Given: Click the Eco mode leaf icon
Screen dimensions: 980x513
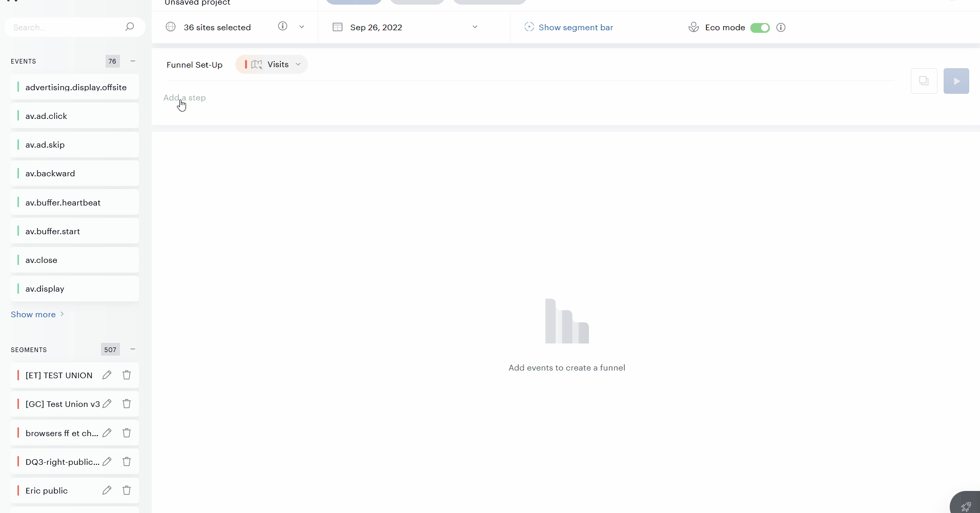Looking at the screenshot, I should click(x=693, y=27).
